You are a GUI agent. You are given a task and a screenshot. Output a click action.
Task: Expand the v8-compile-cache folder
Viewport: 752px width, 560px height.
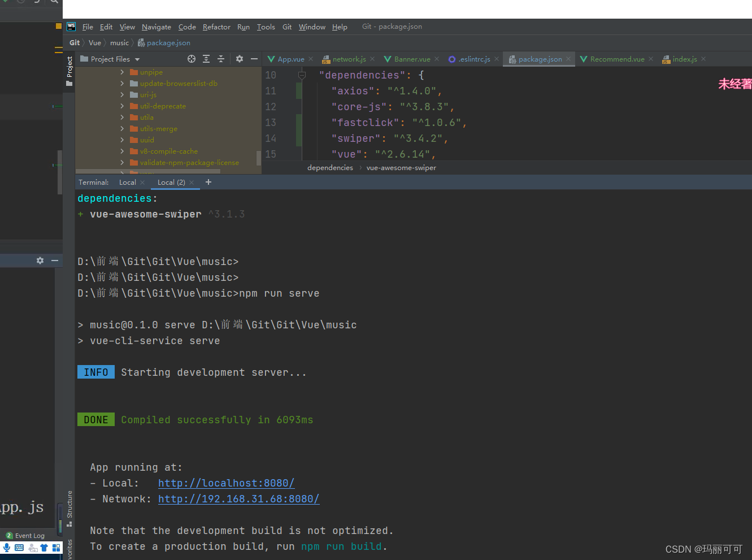pyautogui.click(x=122, y=151)
